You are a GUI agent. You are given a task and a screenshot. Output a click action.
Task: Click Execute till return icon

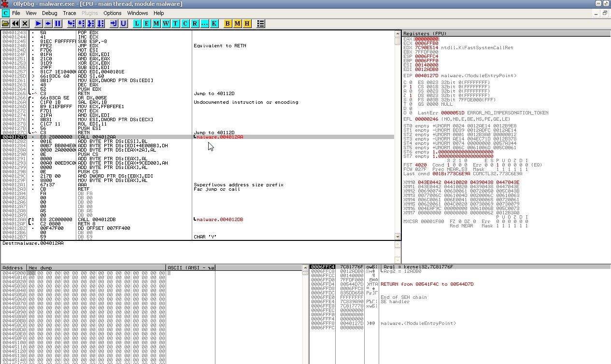[x=114, y=23]
